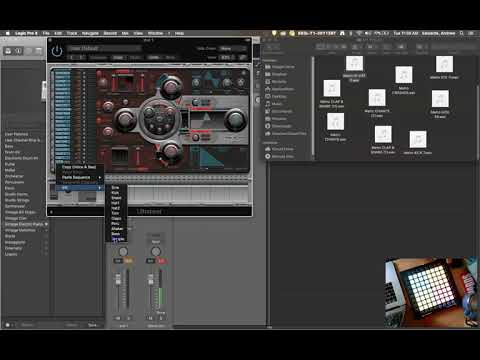The width and height of the screenshot is (480, 360).
Task: Select Sine in the Init submenu
Action: [x=115, y=188]
